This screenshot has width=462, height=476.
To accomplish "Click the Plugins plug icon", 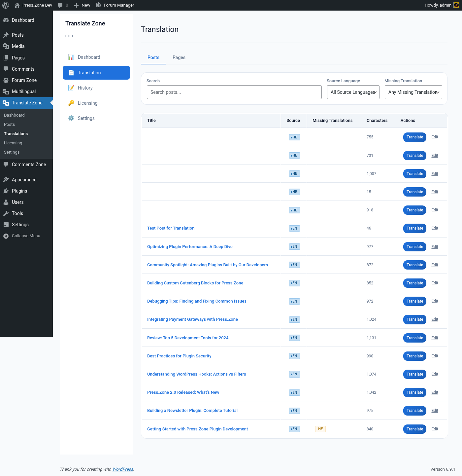I will (x=6, y=191).
